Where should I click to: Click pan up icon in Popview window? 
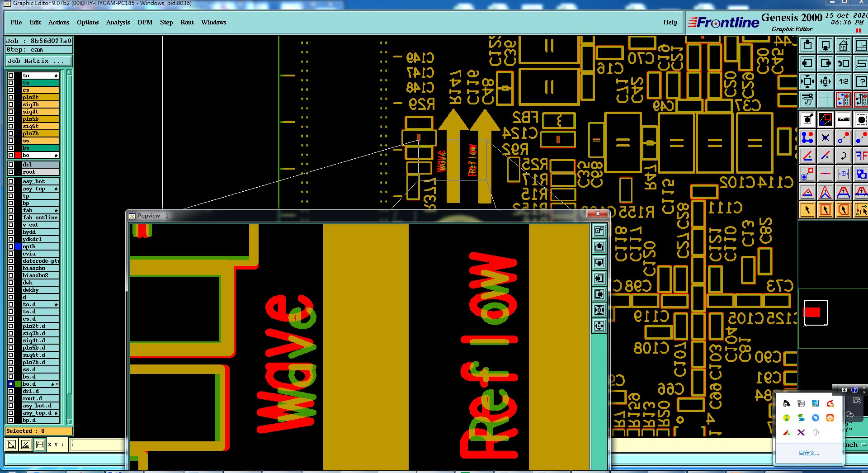[599, 246]
